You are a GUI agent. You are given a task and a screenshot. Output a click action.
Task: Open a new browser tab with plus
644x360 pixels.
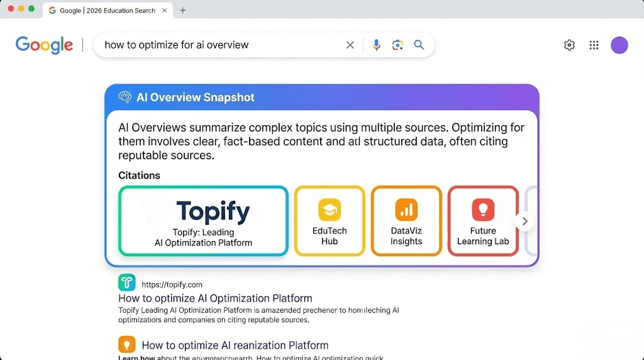coord(183,10)
